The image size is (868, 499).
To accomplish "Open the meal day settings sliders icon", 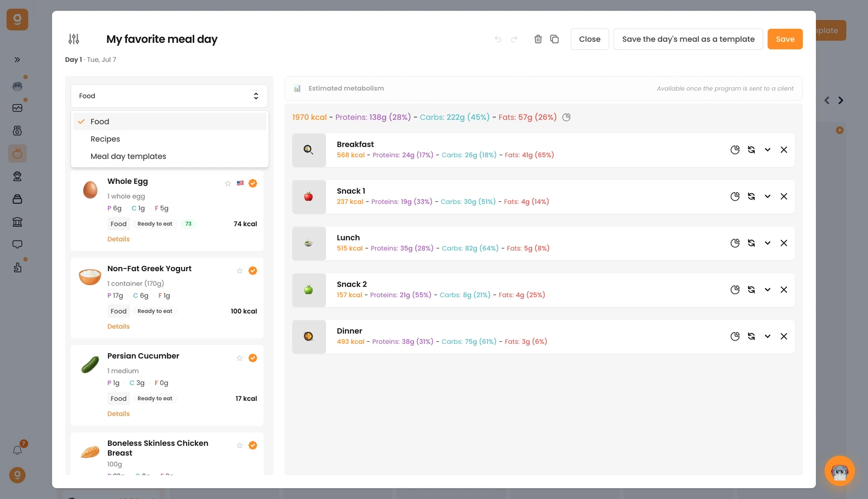I will 74,39.
